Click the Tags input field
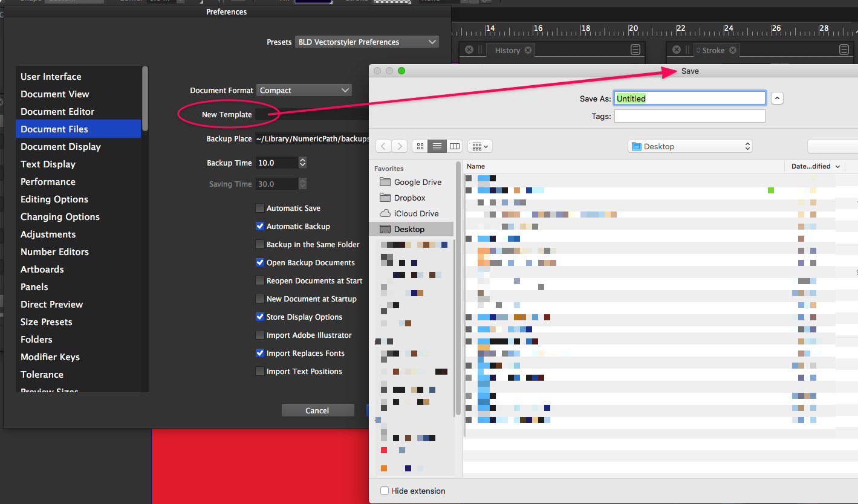The width and height of the screenshot is (858, 504). click(x=690, y=116)
